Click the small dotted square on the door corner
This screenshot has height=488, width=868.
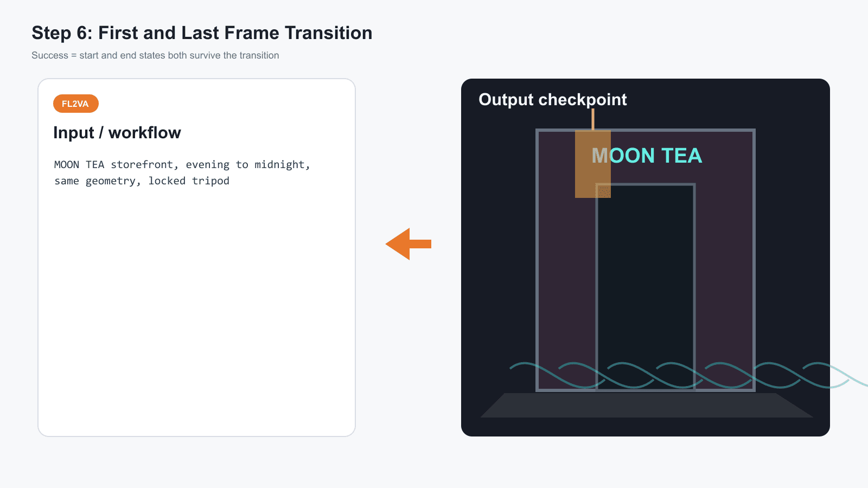coord(604,191)
